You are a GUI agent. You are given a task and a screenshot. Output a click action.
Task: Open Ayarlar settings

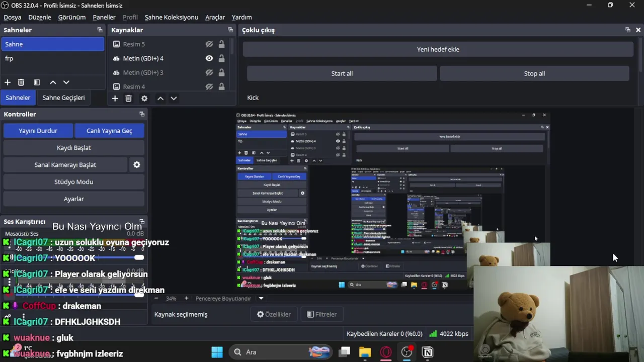coord(74,199)
